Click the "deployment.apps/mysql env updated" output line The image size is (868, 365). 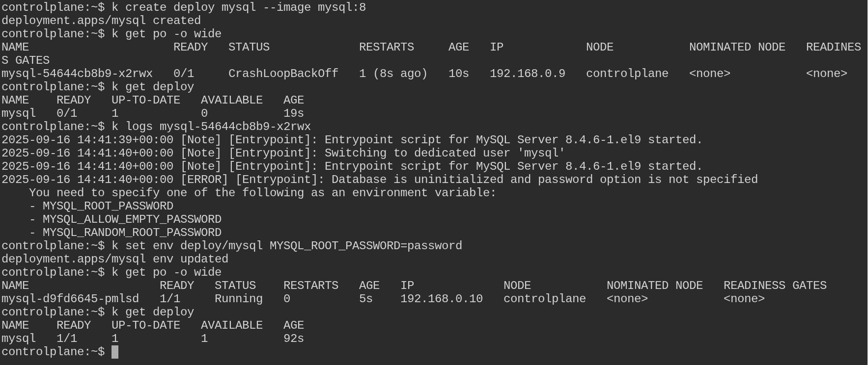click(114, 259)
